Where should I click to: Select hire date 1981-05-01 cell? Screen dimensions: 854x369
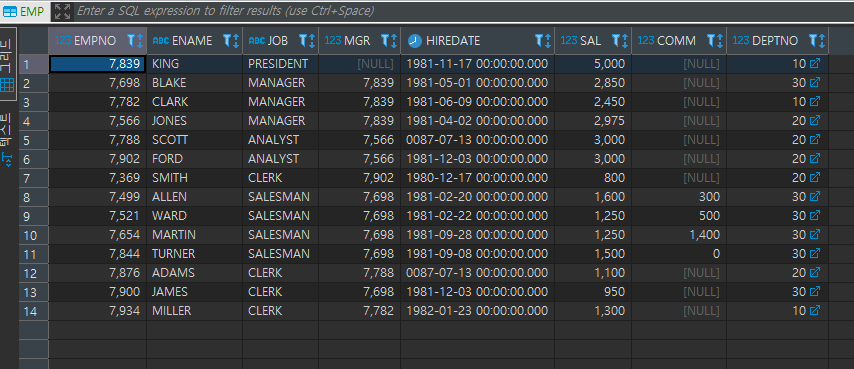click(x=478, y=83)
